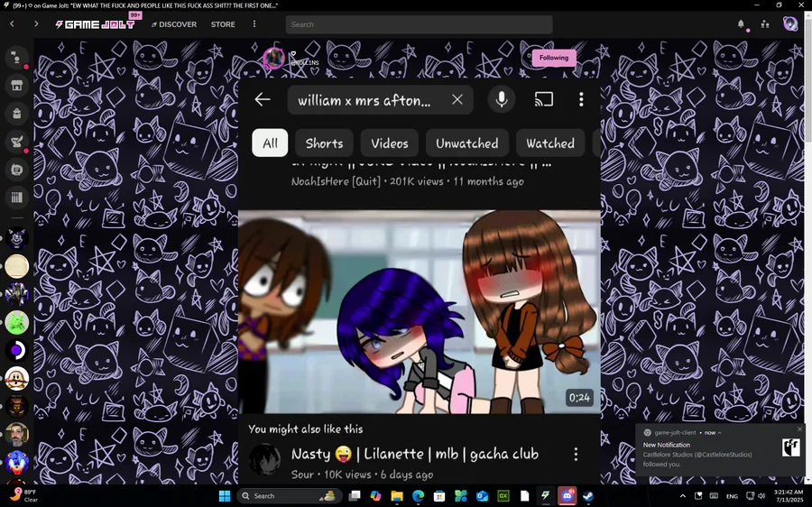812x507 pixels.
Task: Open the backpack icon in the sidebar
Action: pyautogui.click(x=16, y=114)
